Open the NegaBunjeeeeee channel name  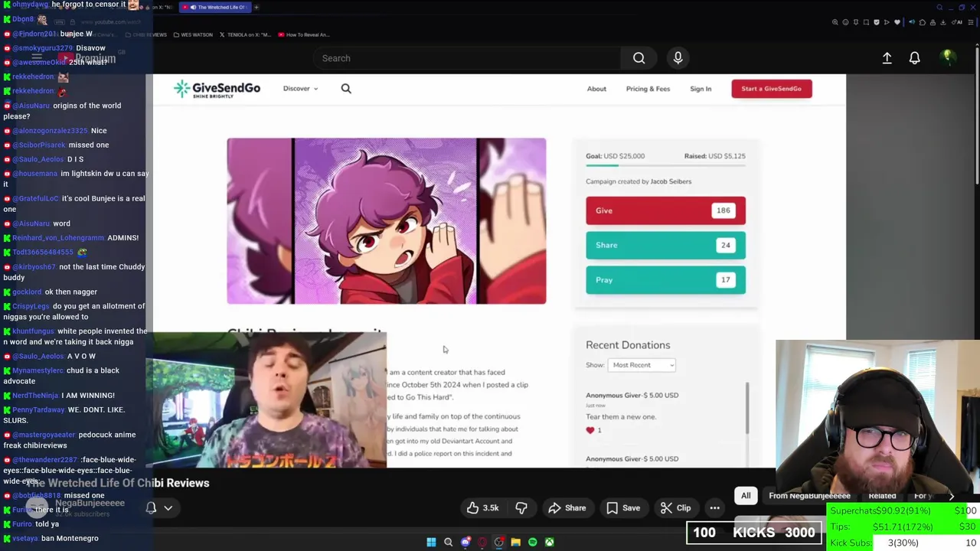tap(90, 503)
